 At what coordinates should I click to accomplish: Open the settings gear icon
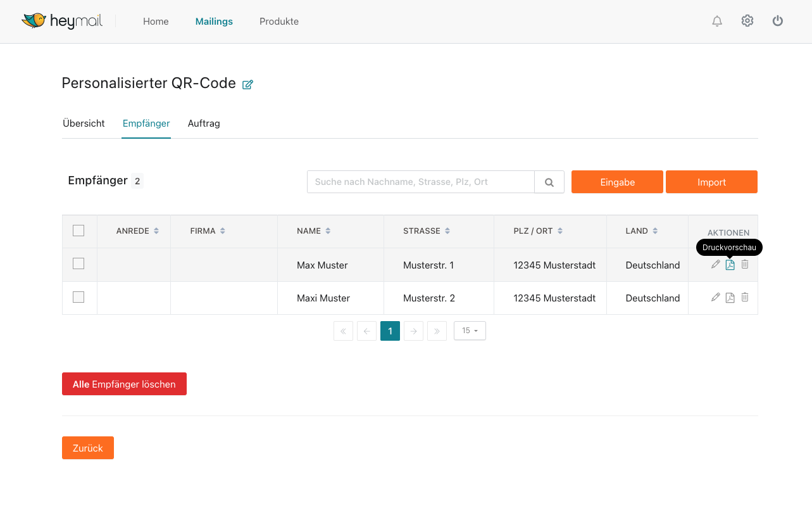(747, 21)
